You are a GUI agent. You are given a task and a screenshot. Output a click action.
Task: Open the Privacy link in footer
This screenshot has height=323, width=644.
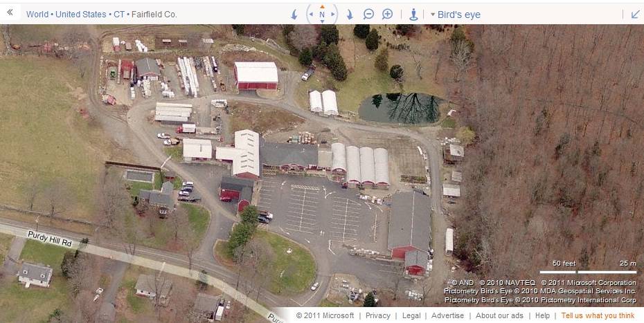pyautogui.click(x=378, y=315)
